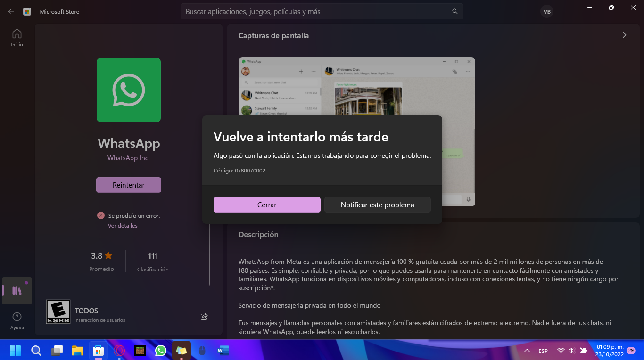Click the battery tray icon
Viewport: 644px width, 360px height.
(x=583, y=351)
